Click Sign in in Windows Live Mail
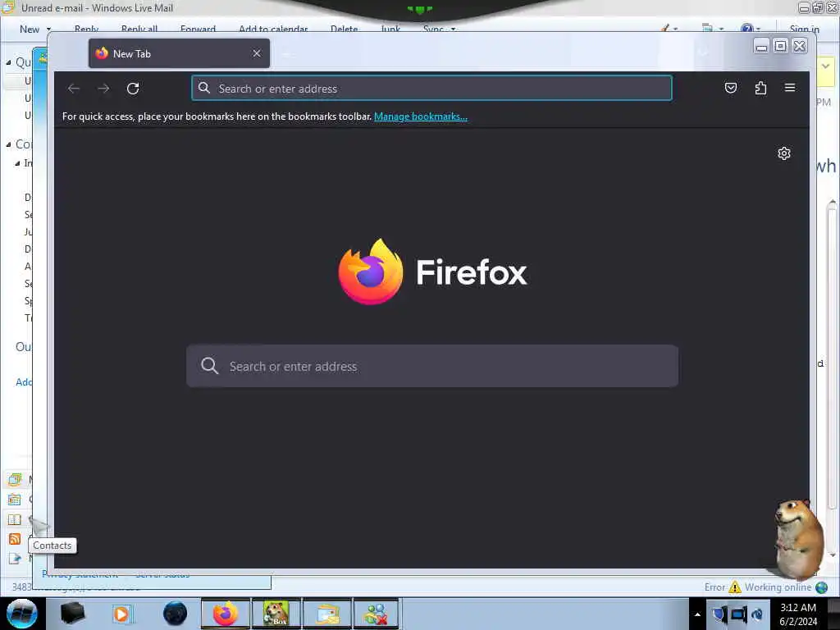This screenshot has height=630, width=840. click(804, 29)
